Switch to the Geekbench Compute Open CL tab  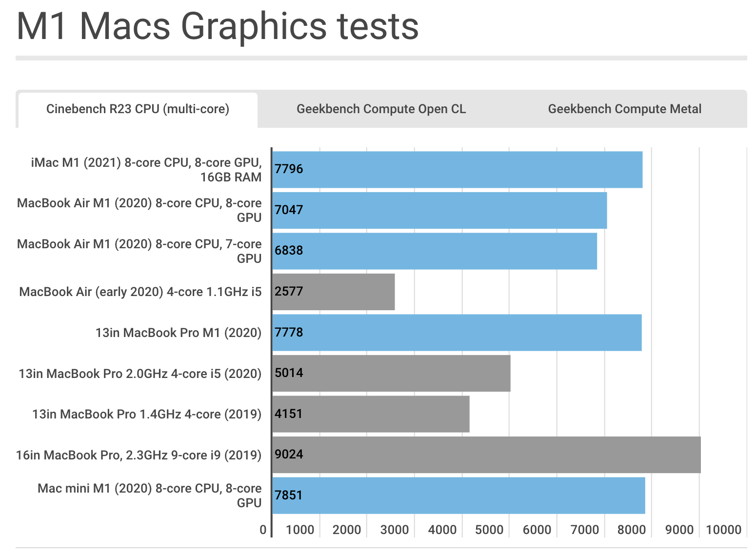pyautogui.click(x=381, y=109)
